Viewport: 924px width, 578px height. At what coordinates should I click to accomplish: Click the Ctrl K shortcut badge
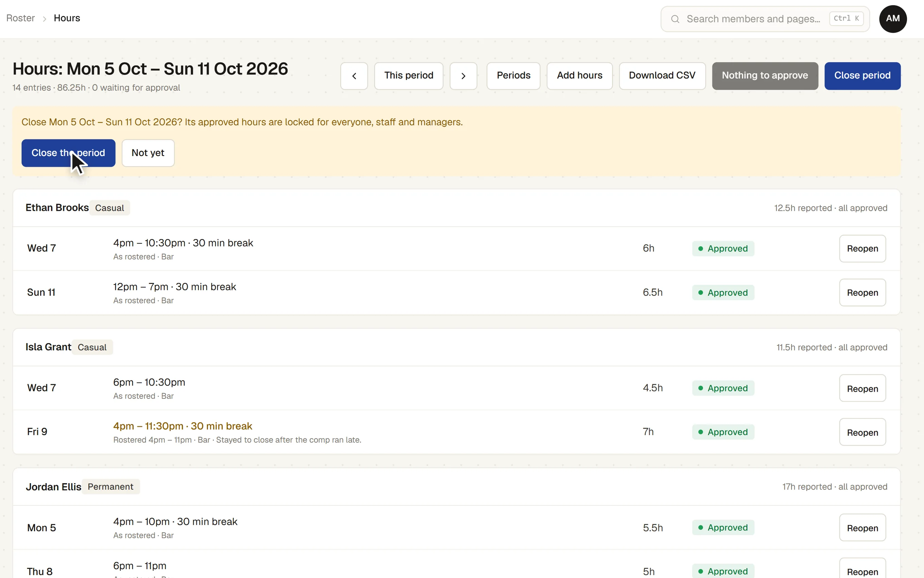pos(846,18)
